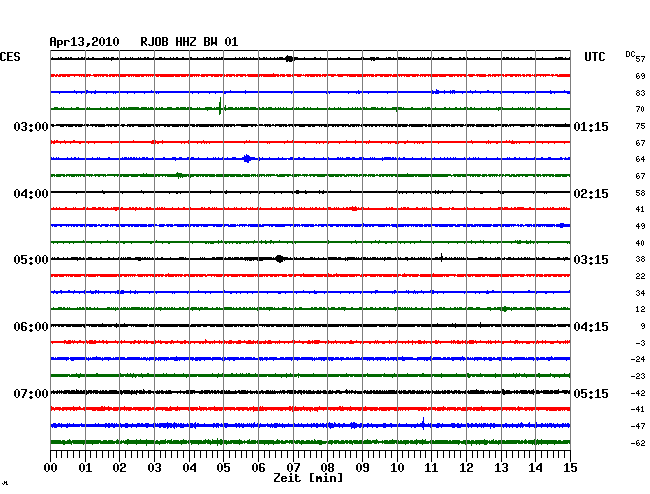
Task: Click the tall green spike near minute 05
Action: click(x=220, y=106)
